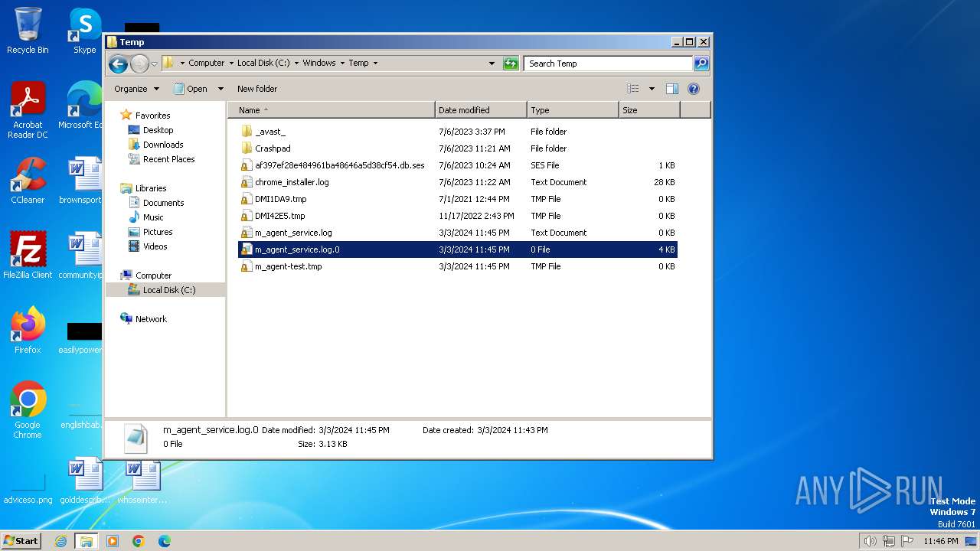Sort by the Size column

(649, 110)
